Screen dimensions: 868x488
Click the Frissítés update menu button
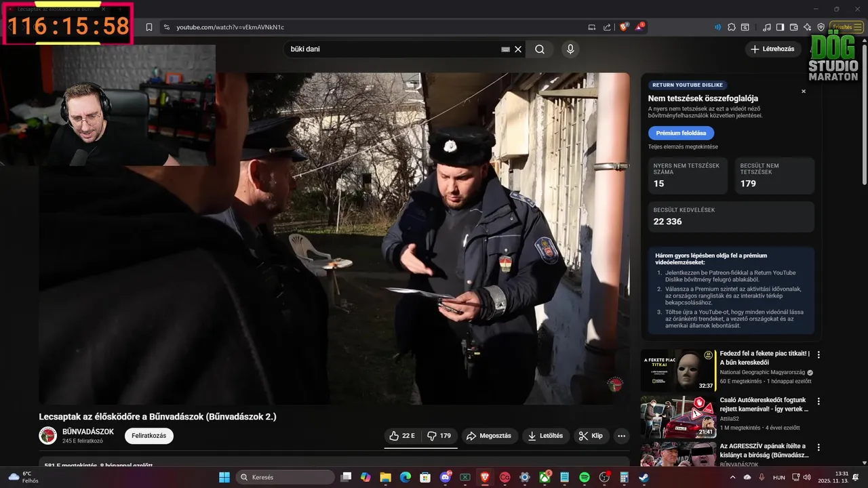click(x=847, y=27)
